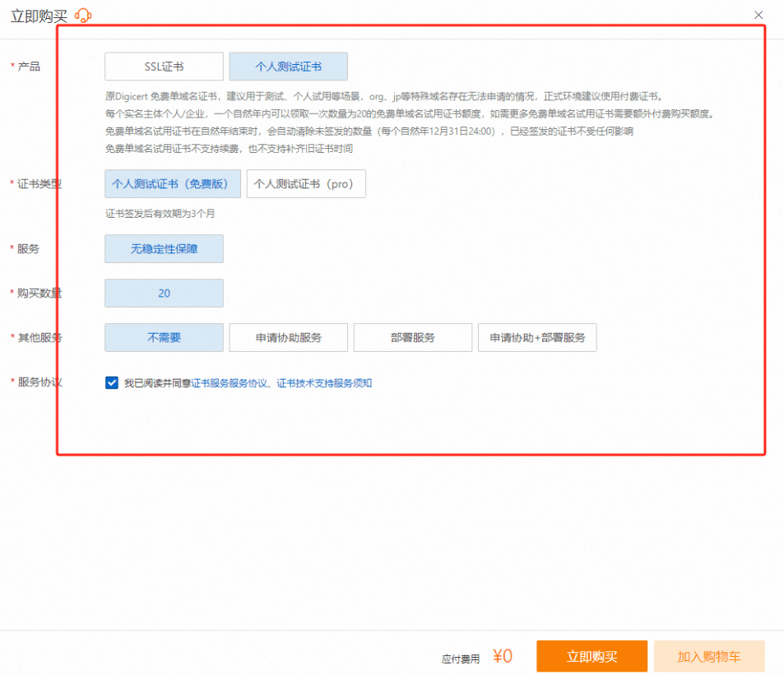This screenshot has width=784, height=675.
Task: Select the 无稳定性保障 service option
Action: coord(164,248)
